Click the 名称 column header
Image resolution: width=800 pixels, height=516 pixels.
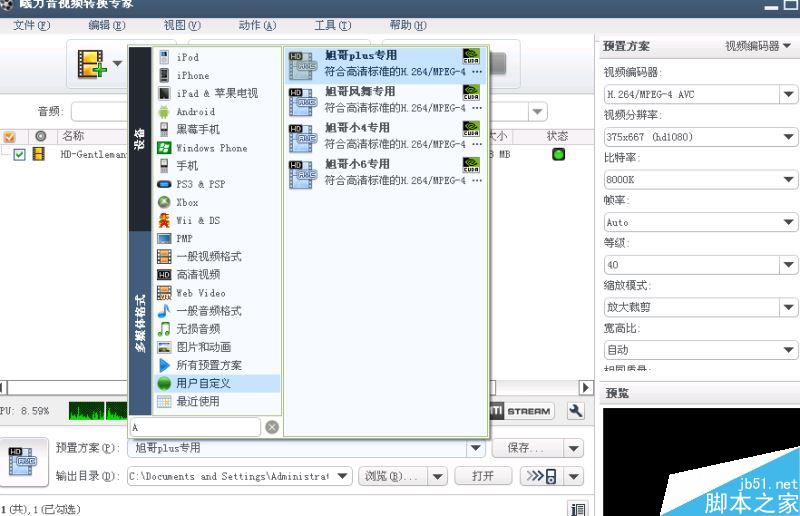(72, 136)
